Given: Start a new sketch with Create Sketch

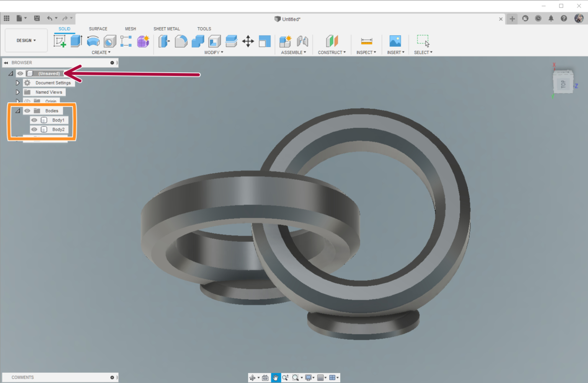Looking at the screenshot, I should [x=60, y=41].
